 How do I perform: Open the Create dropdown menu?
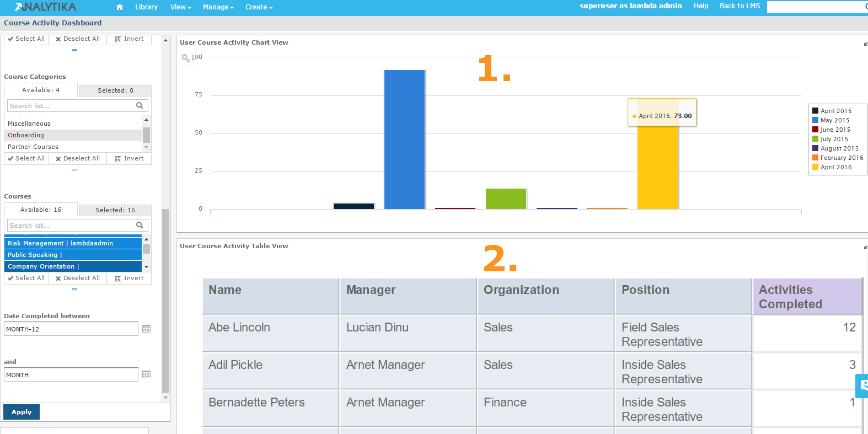[259, 7]
